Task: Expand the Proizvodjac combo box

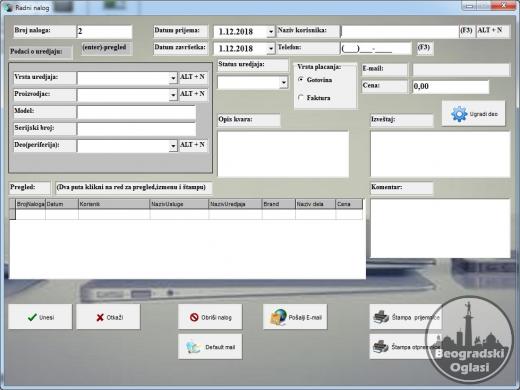Action: pyautogui.click(x=173, y=95)
